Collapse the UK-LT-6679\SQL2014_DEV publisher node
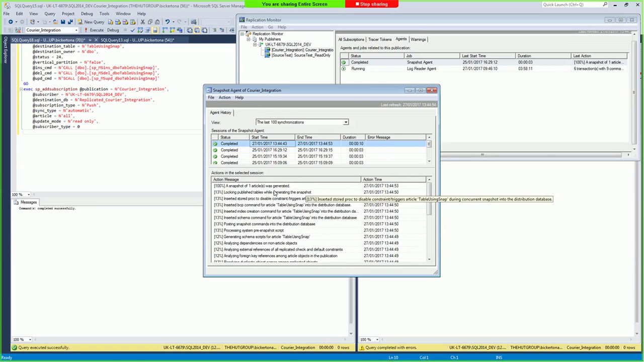Screen dimensions: 644x362 255,44
